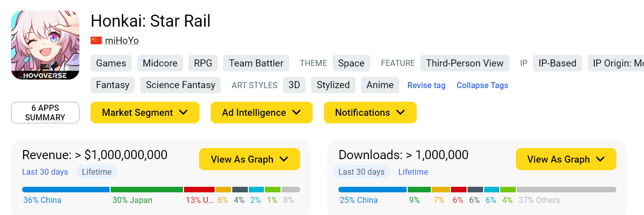Image resolution: width=644 pixels, height=215 pixels.
Task: Select the Science Fantasy tag
Action: (180, 85)
